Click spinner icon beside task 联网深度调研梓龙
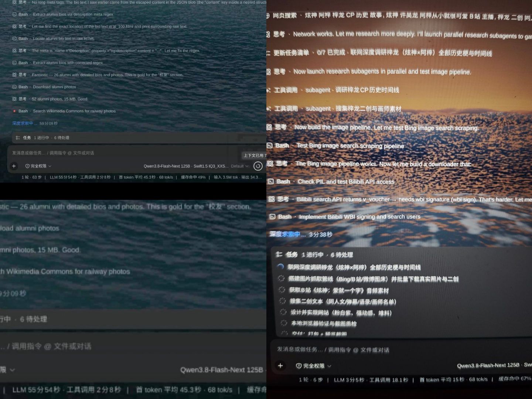 pos(280,267)
